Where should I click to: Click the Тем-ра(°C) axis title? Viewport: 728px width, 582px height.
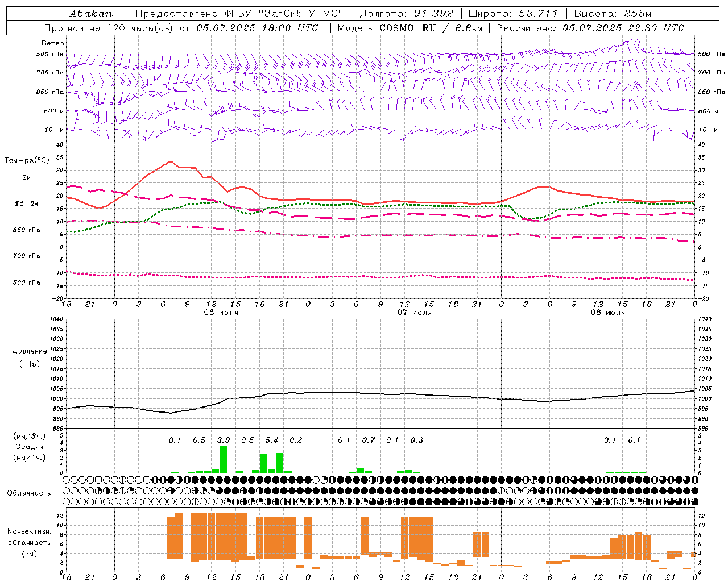pos(27,161)
